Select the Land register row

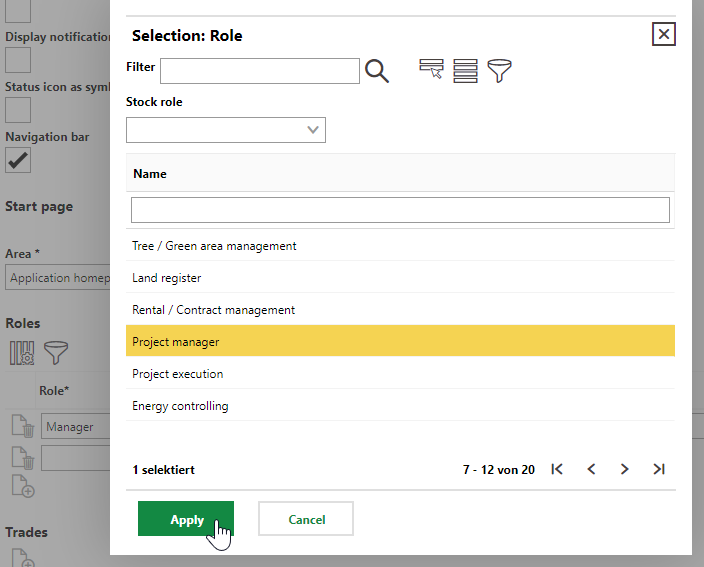(400, 278)
